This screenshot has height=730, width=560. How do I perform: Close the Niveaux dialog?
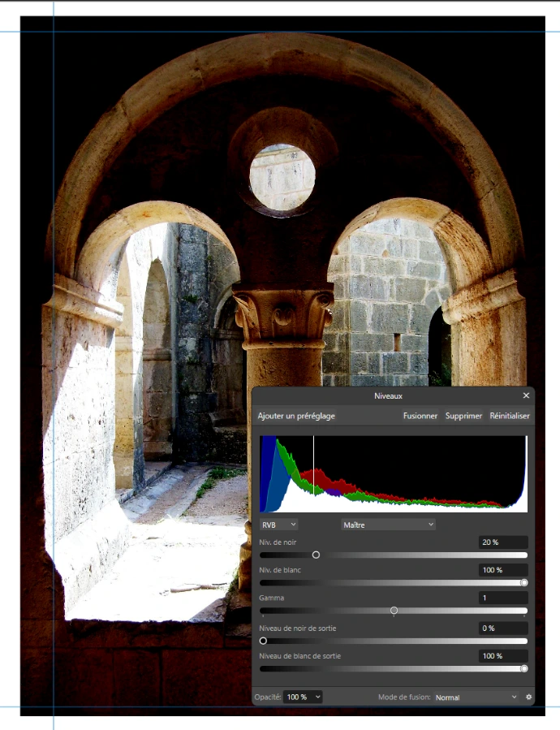526,395
